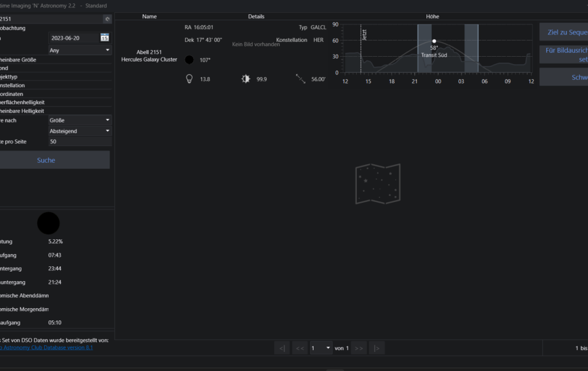Go to first page of results
The height and width of the screenshot is (371, 588).
283,348
